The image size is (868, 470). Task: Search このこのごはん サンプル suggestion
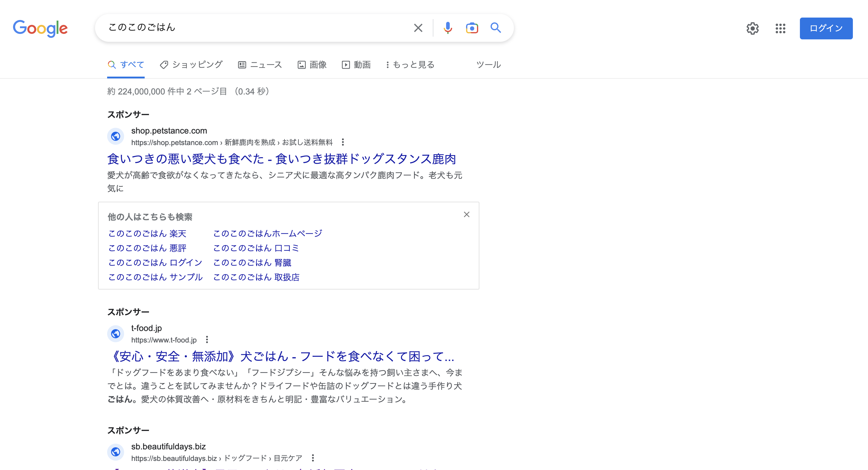[155, 277]
